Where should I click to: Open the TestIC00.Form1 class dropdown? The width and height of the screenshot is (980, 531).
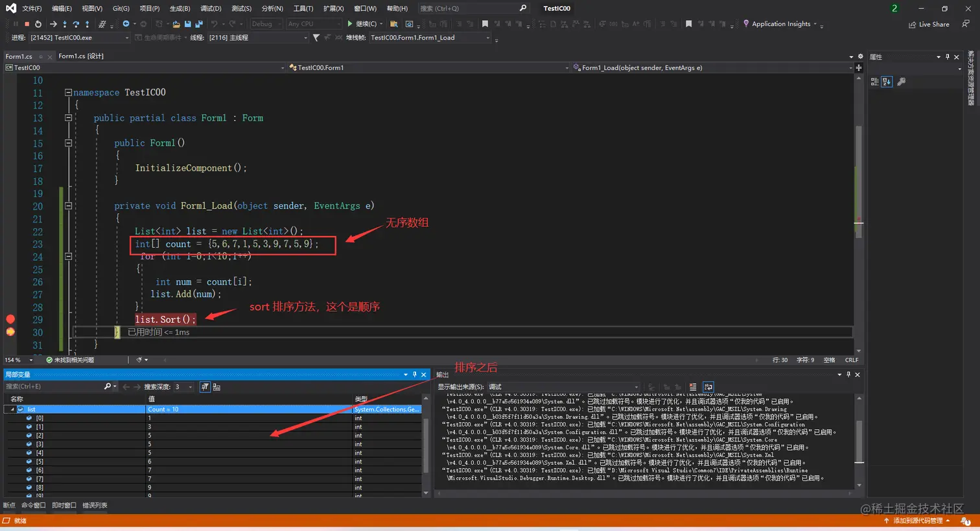428,67
